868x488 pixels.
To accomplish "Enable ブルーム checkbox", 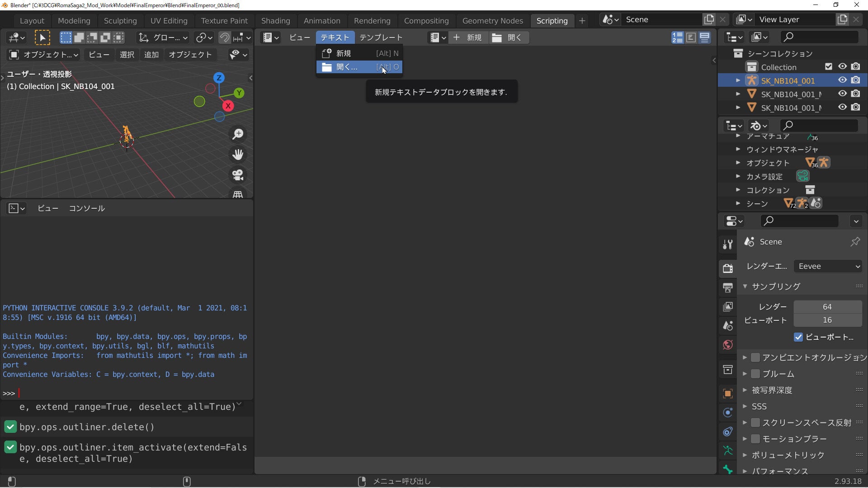I will (755, 374).
